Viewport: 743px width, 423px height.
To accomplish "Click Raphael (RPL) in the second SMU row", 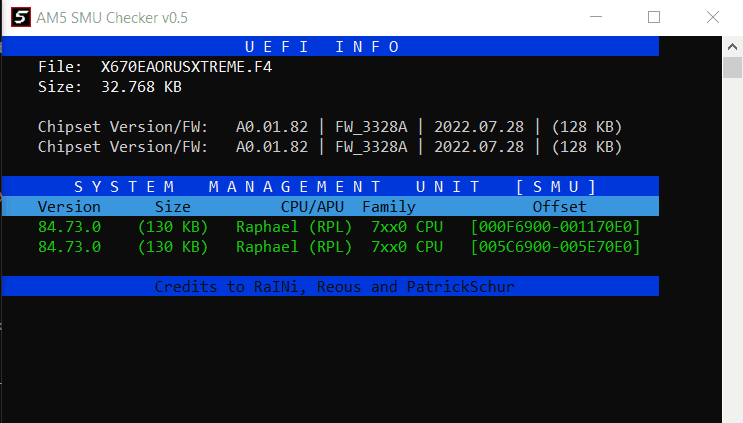I will pyautogui.click(x=294, y=247).
